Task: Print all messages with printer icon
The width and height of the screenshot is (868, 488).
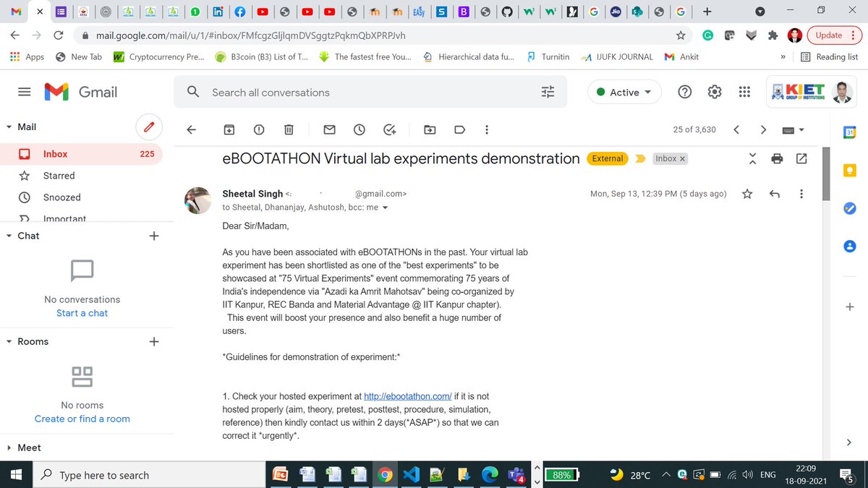Action: coord(777,158)
